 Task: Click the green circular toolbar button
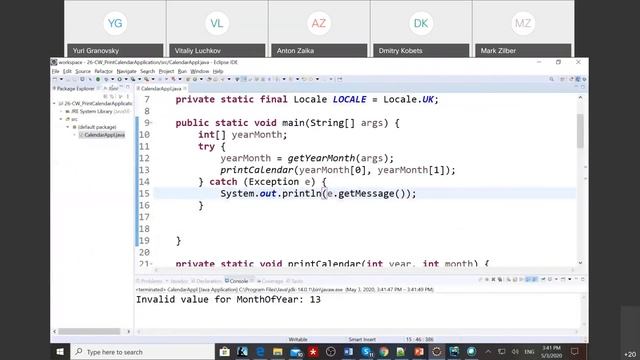tap(98, 79)
